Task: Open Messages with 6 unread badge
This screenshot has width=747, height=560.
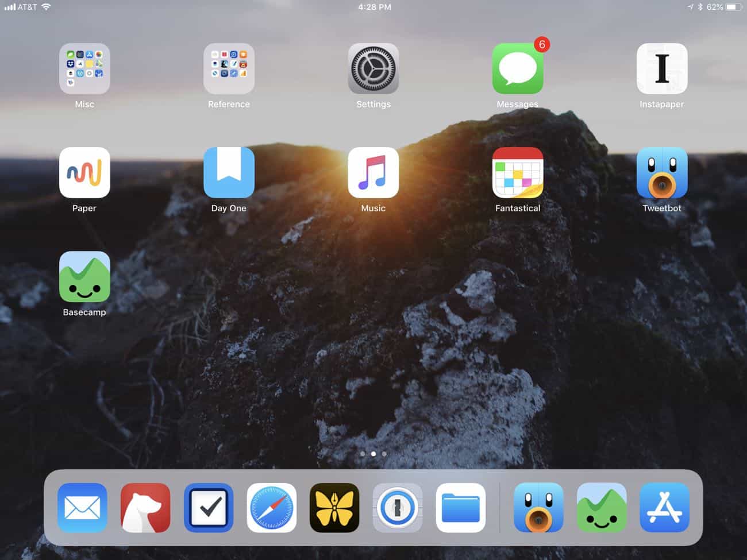Action: [518, 68]
